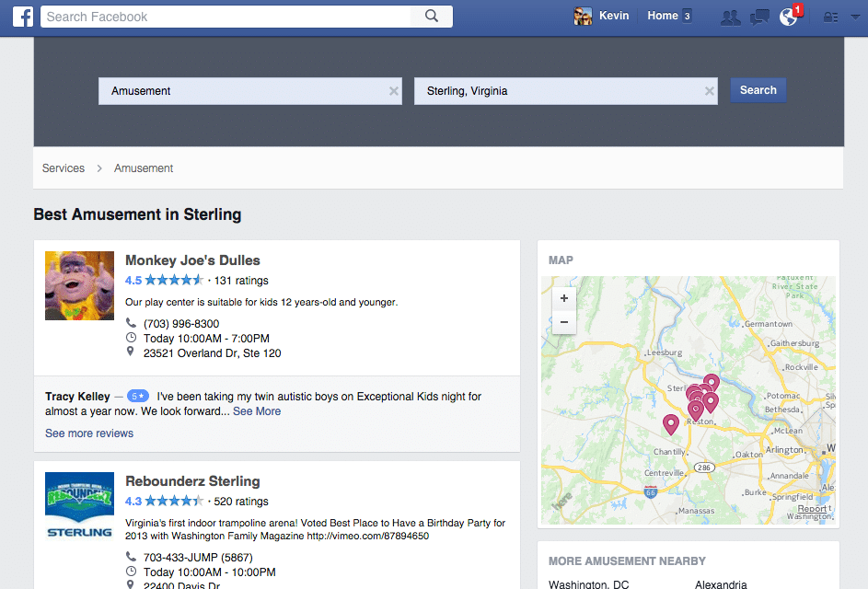Click Monkey Joe's address pin icon

coord(130,352)
